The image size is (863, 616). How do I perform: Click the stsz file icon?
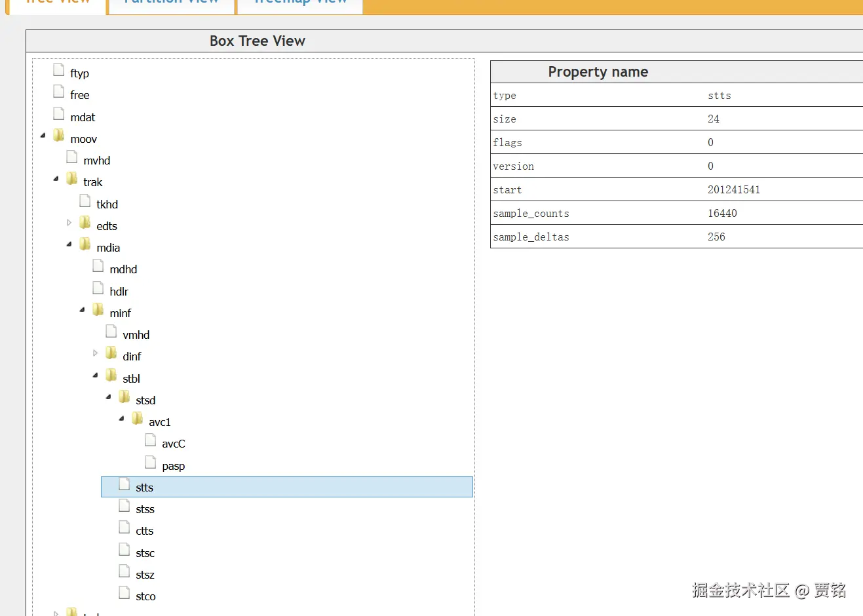click(x=125, y=571)
